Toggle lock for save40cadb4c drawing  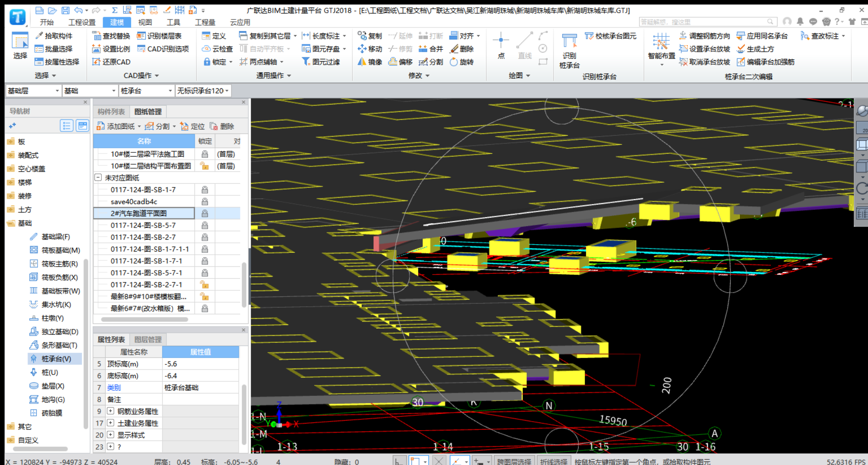205,201
